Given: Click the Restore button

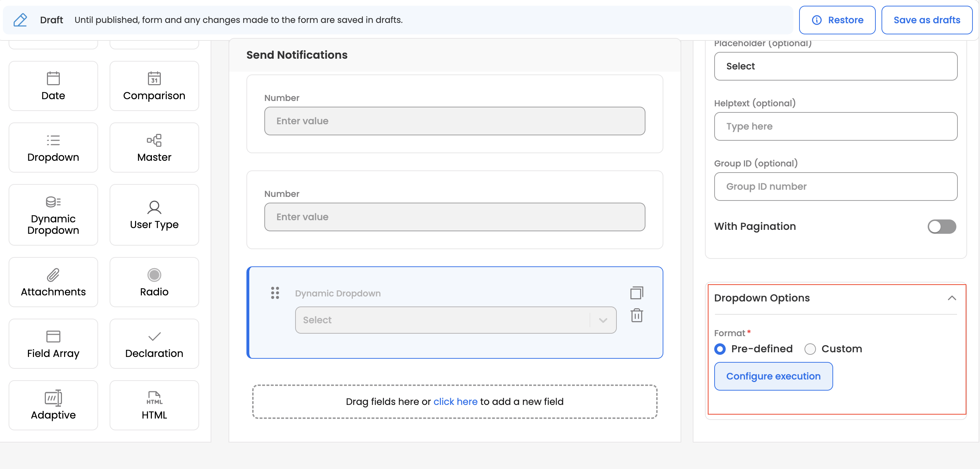Looking at the screenshot, I should click(837, 20).
